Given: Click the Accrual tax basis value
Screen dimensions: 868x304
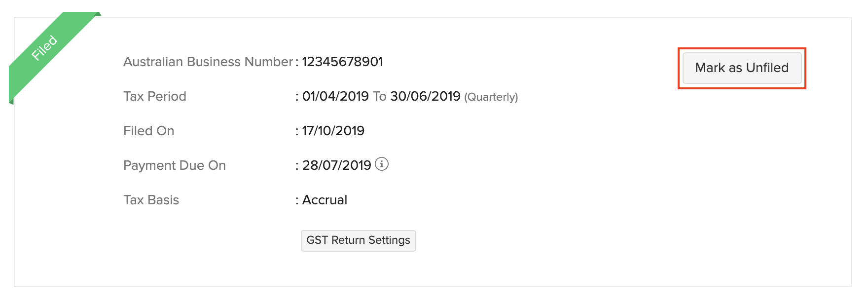Looking at the screenshot, I should tap(325, 200).
